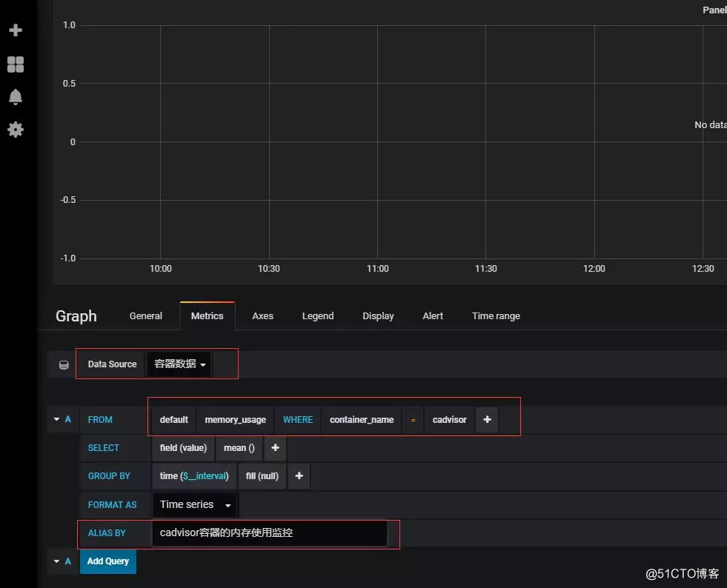Click the 10:30 time axis label
The height and width of the screenshot is (588, 727).
click(x=269, y=269)
